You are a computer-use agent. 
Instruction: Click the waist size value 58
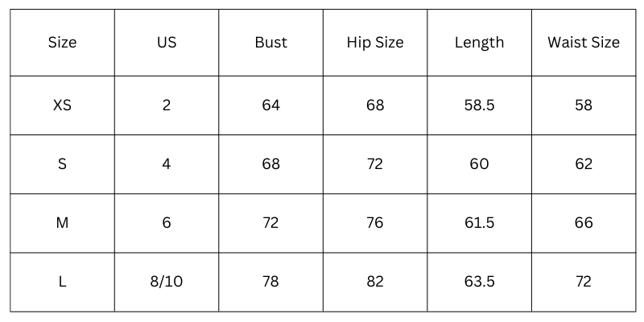[x=584, y=105]
